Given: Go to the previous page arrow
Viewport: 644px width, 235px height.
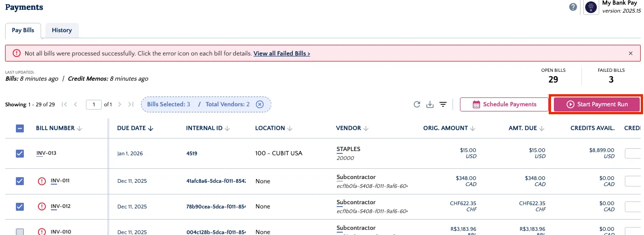Looking at the screenshot, I should click(x=76, y=104).
